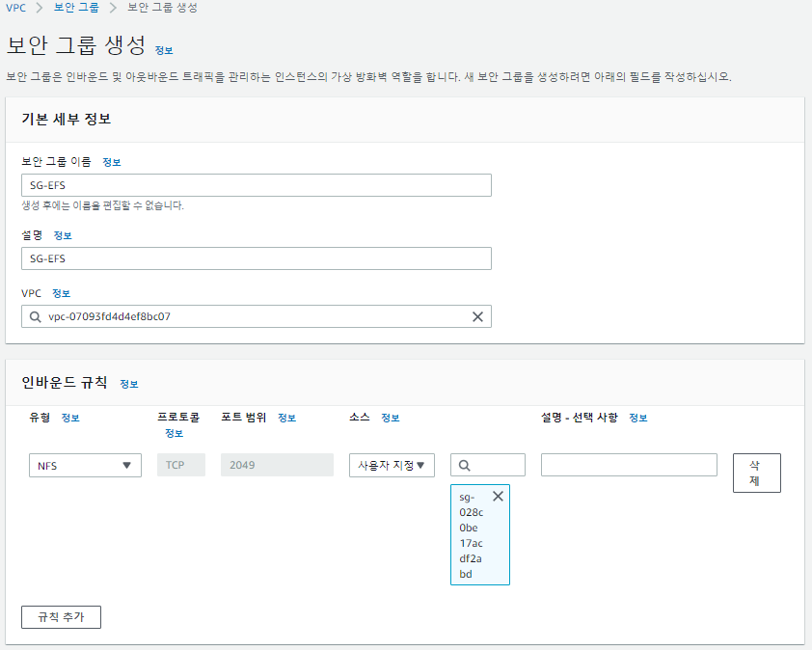Focus the 설명 SG-EFS input field
812x650 pixels.
(257, 258)
